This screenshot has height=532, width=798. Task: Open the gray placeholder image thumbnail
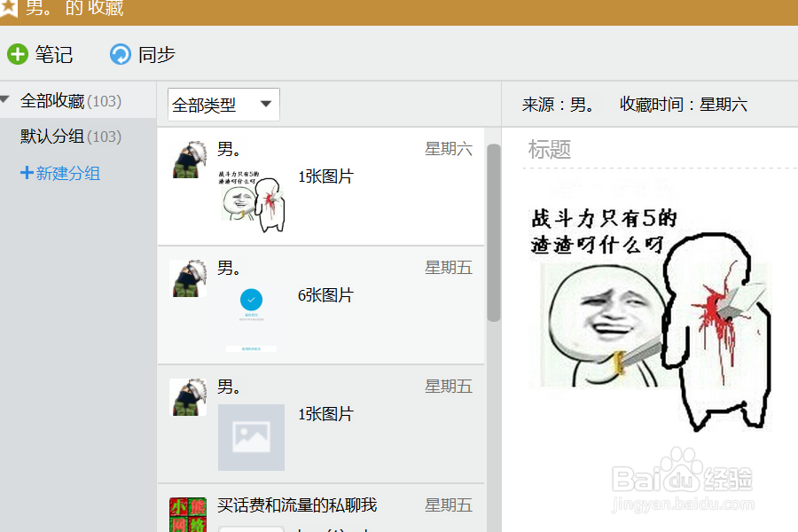click(252, 437)
